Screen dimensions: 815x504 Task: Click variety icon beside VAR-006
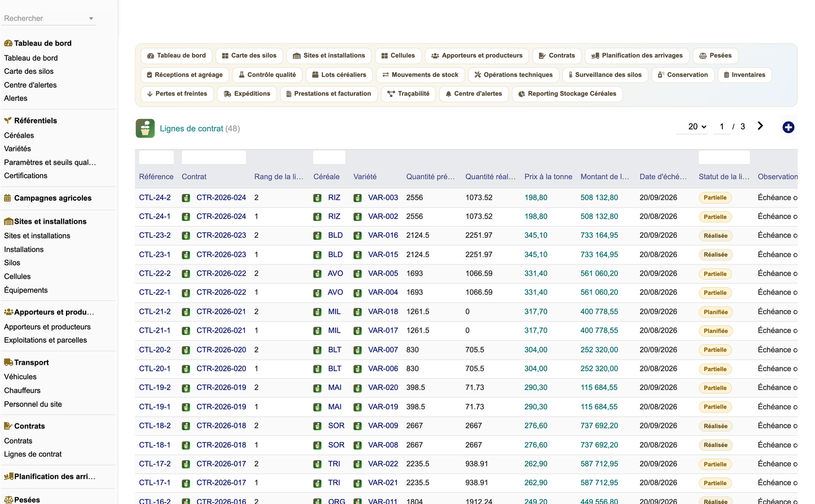tap(358, 369)
